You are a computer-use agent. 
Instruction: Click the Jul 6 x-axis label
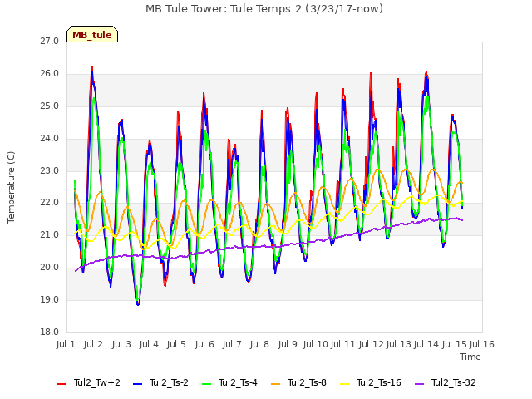pyautogui.click(x=204, y=344)
